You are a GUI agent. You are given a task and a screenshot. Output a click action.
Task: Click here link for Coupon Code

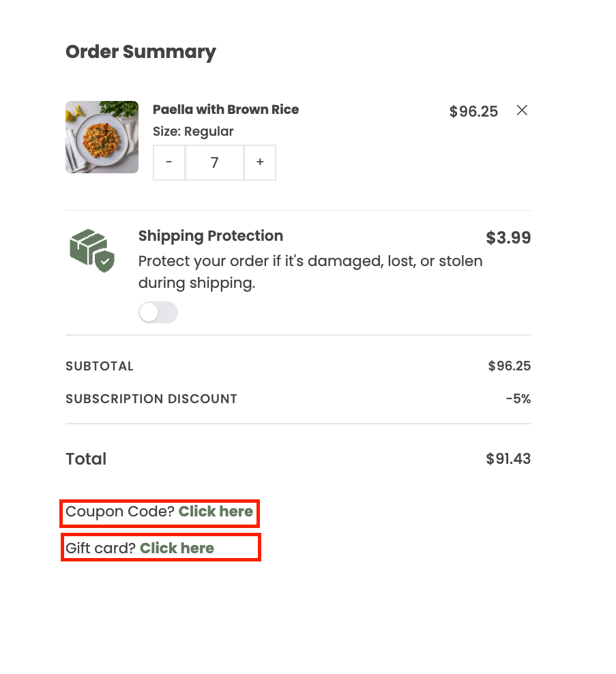tap(216, 512)
